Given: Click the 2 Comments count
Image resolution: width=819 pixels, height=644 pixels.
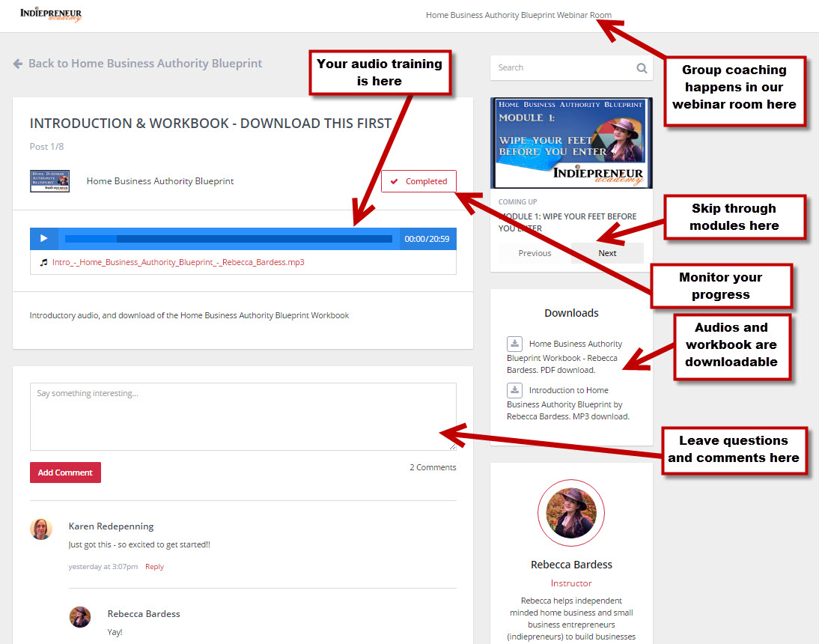Looking at the screenshot, I should coord(433,467).
